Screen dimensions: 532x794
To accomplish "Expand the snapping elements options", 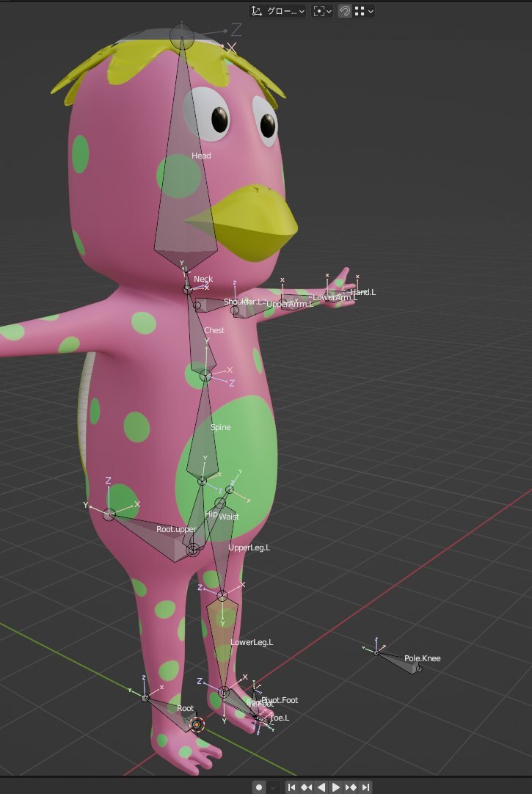I will coord(364,11).
